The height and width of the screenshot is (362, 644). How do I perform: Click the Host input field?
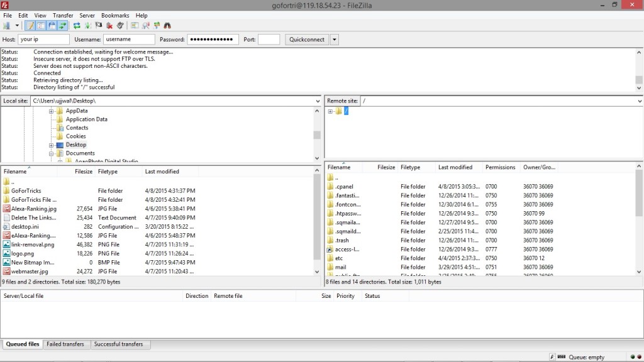43,40
